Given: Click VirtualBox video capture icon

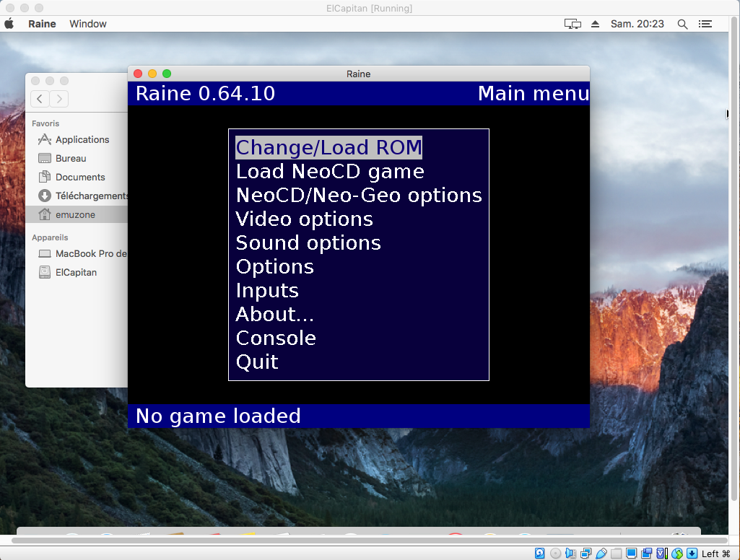Looking at the screenshot, I should click(647, 554).
